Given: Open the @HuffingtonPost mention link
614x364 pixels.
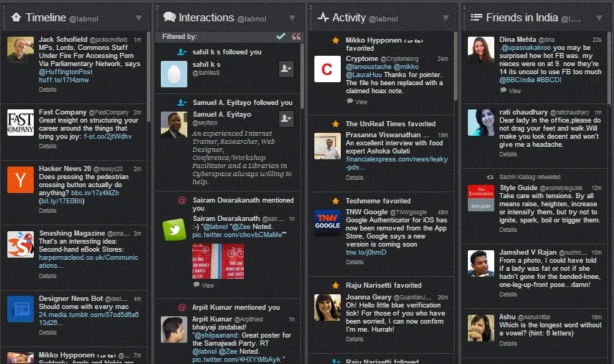Looking at the screenshot, I should coord(65,72).
